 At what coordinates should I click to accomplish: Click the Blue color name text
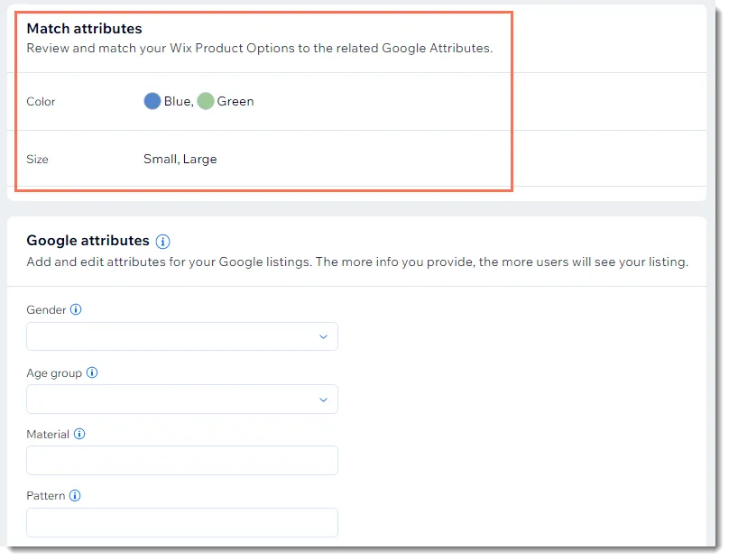[177, 101]
